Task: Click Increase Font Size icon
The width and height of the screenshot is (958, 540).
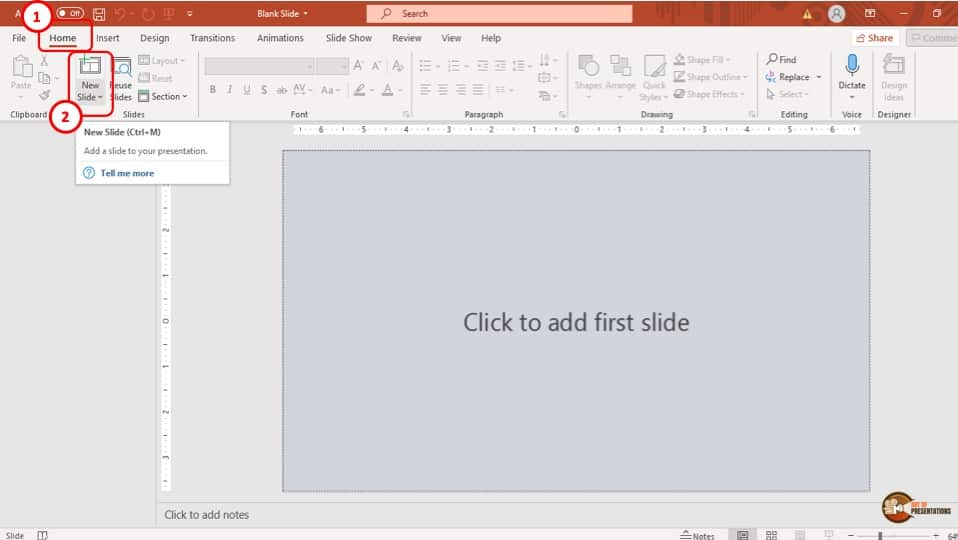Action: coord(358,65)
